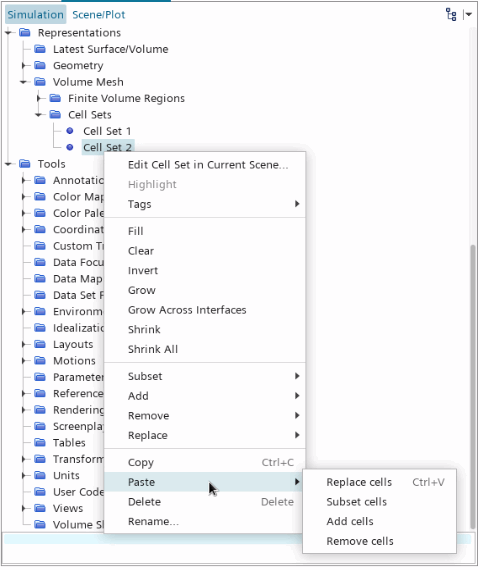Image resolution: width=480 pixels, height=570 pixels.
Task: Click the Finite Volume Regions folder icon
Action: click(55, 98)
